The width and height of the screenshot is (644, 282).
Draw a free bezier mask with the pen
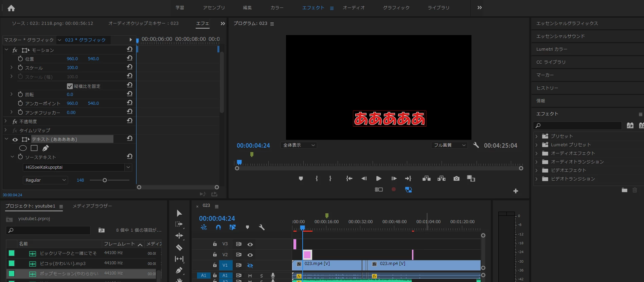[x=46, y=148]
